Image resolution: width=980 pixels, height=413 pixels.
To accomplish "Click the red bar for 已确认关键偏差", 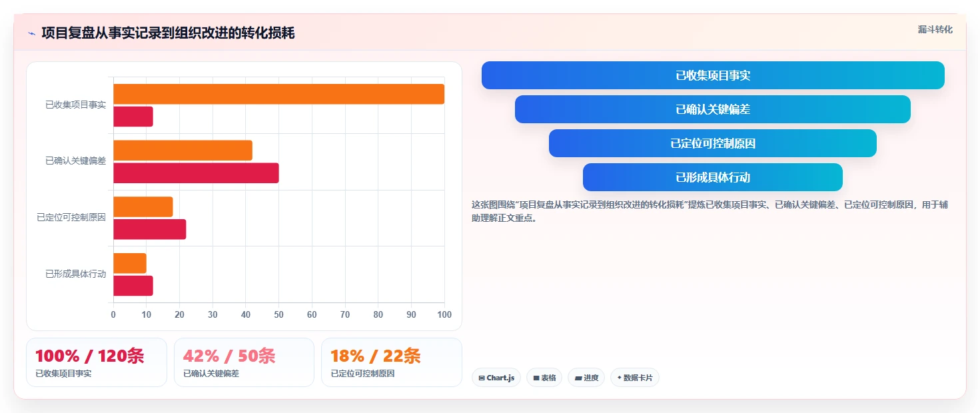I will point(196,173).
